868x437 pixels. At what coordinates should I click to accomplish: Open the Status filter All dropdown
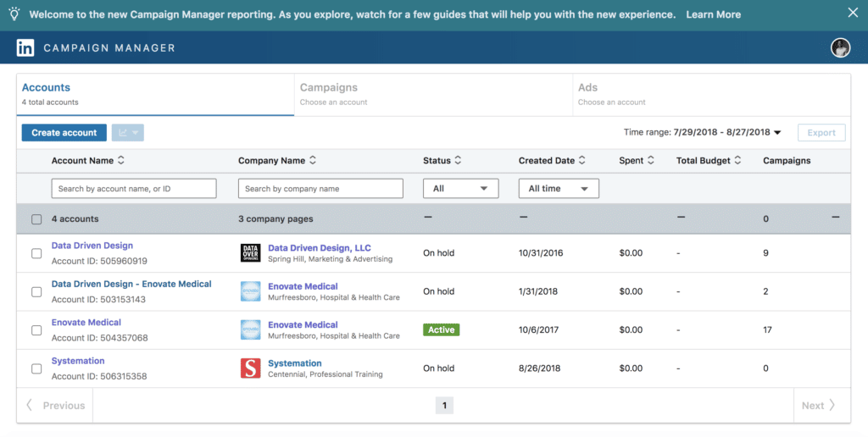click(460, 189)
